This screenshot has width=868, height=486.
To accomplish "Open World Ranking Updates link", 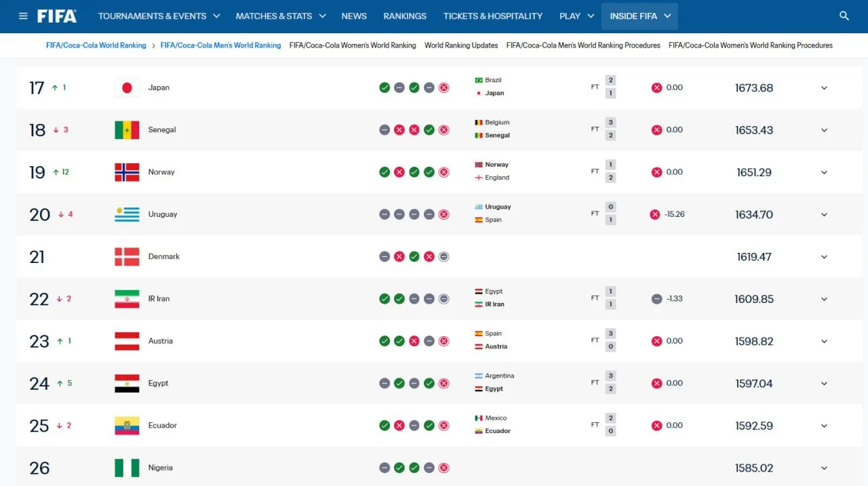I will [x=461, y=45].
